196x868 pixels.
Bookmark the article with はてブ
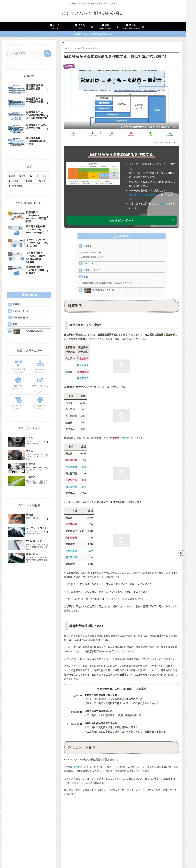click(112, 134)
